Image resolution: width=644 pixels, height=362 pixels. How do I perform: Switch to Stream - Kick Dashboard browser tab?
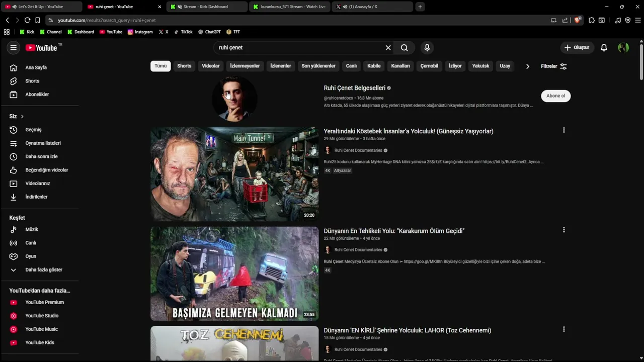(206, 7)
